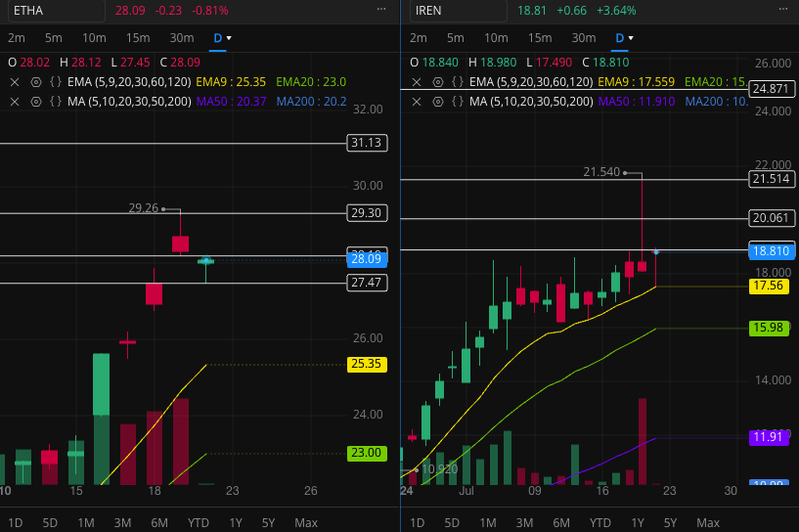The height and width of the screenshot is (532, 799).
Task: Set ETHA chart range to 1Y
Action: (236, 523)
